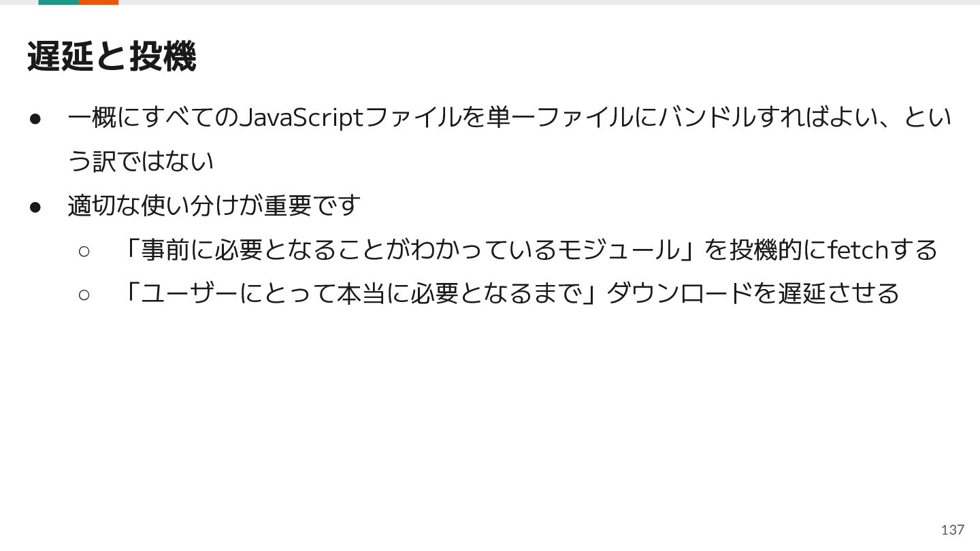Click the slide title 遅延と投機
Viewport: 980px width, 551px height.
click(112, 56)
